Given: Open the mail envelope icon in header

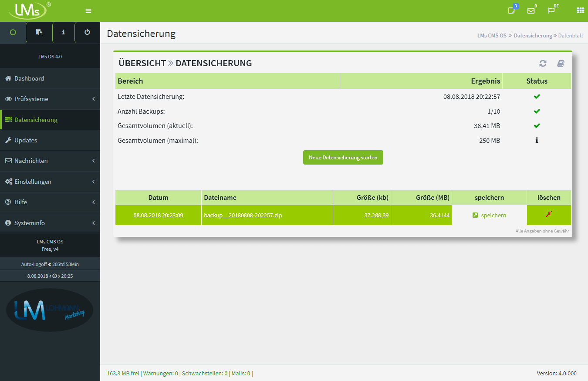Looking at the screenshot, I should (531, 11).
